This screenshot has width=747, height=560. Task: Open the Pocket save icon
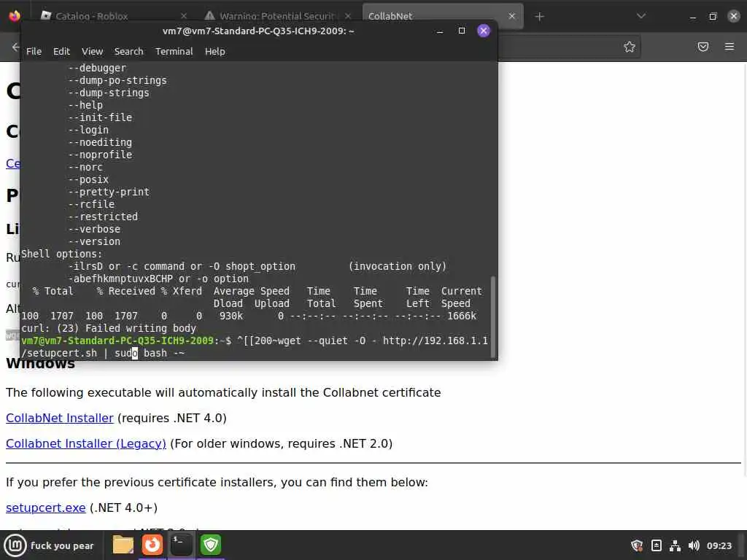[703, 47]
